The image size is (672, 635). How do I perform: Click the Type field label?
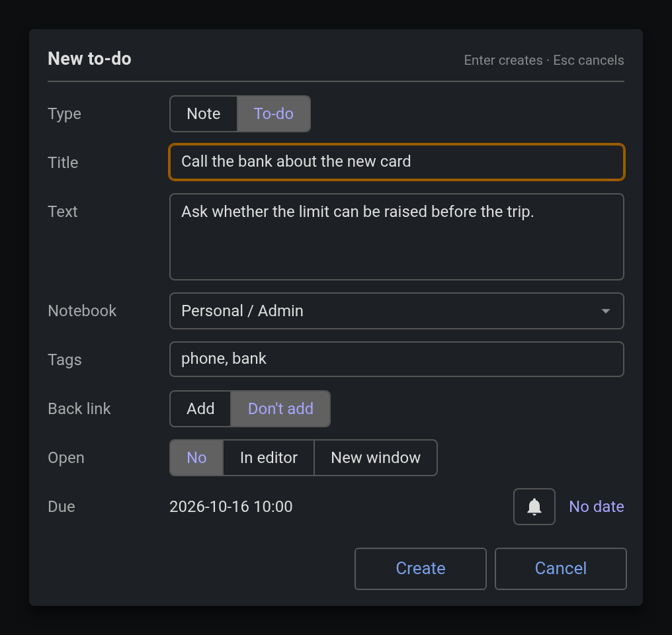coord(64,114)
